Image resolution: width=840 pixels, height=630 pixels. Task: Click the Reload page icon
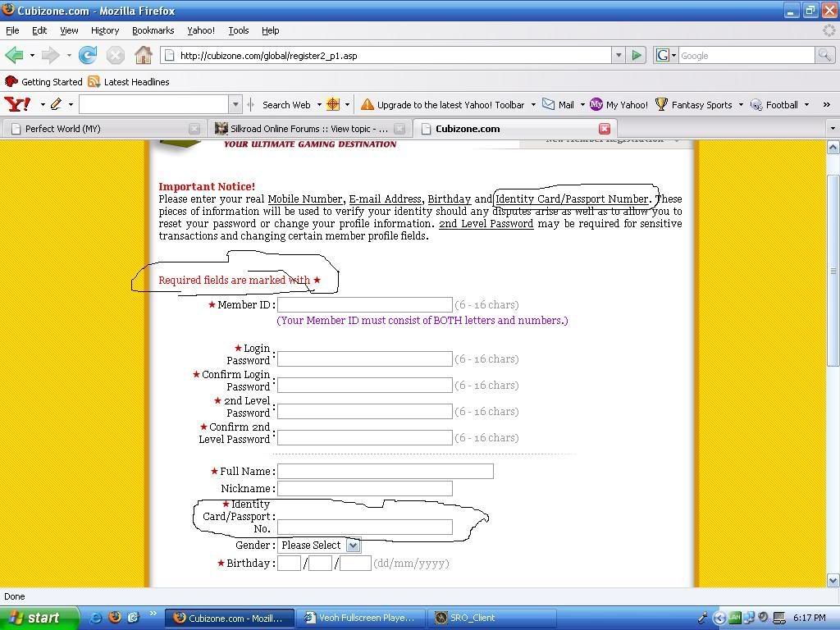[88, 56]
